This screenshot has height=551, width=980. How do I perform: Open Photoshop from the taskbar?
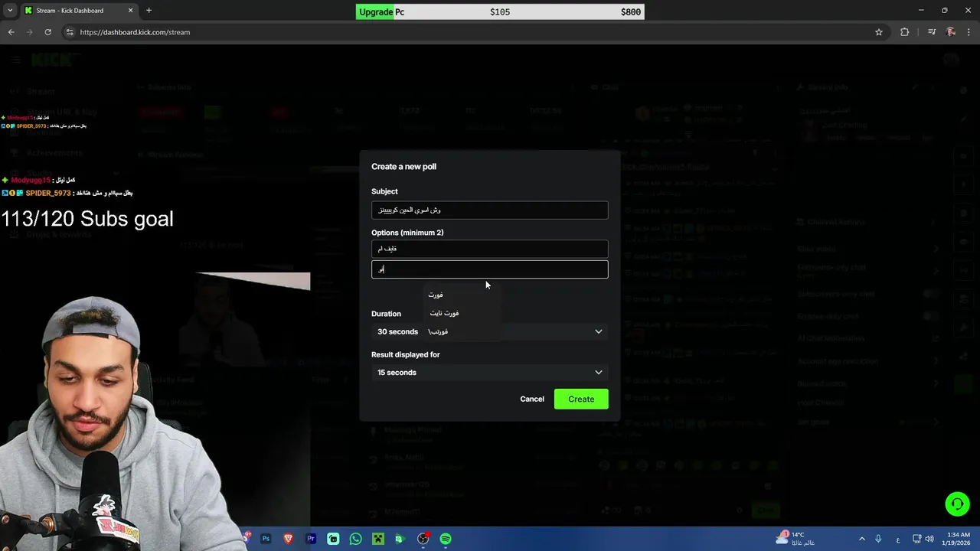[266, 539]
